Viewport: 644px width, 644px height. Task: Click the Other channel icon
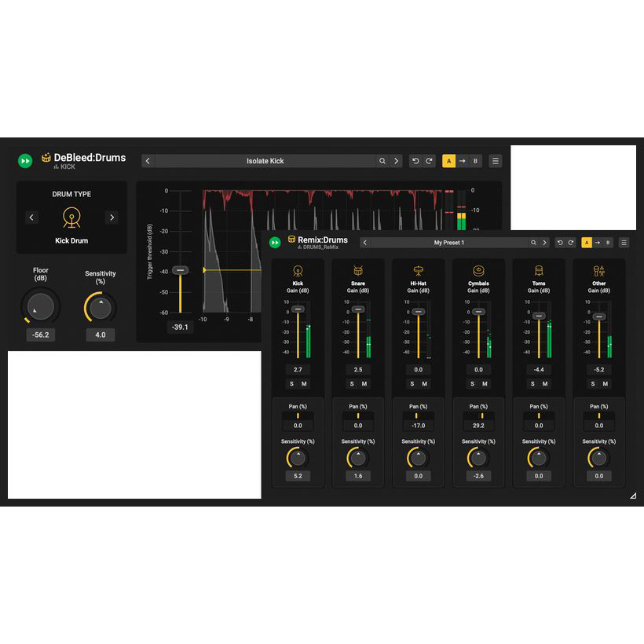(598, 271)
